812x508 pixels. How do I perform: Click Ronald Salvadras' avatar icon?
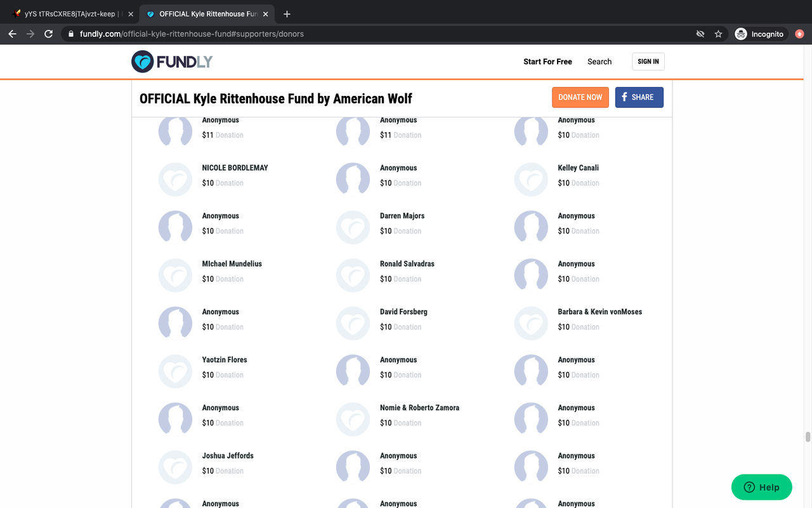(x=353, y=276)
